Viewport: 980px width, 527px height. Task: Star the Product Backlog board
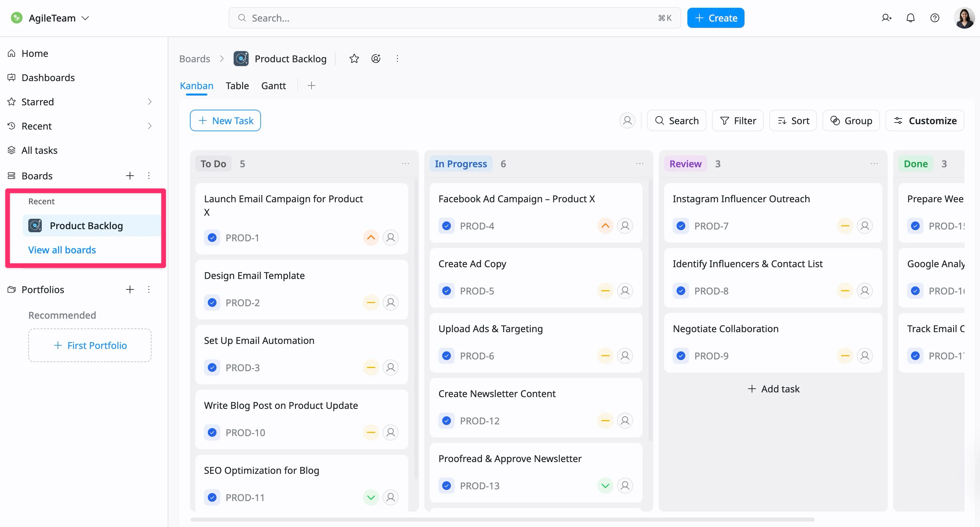tap(354, 59)
